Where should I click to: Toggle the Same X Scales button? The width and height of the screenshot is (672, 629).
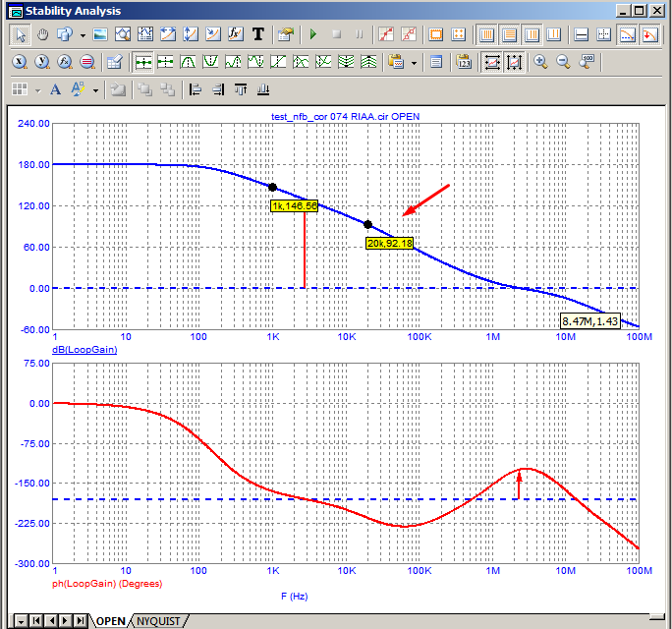coord(491,63)
